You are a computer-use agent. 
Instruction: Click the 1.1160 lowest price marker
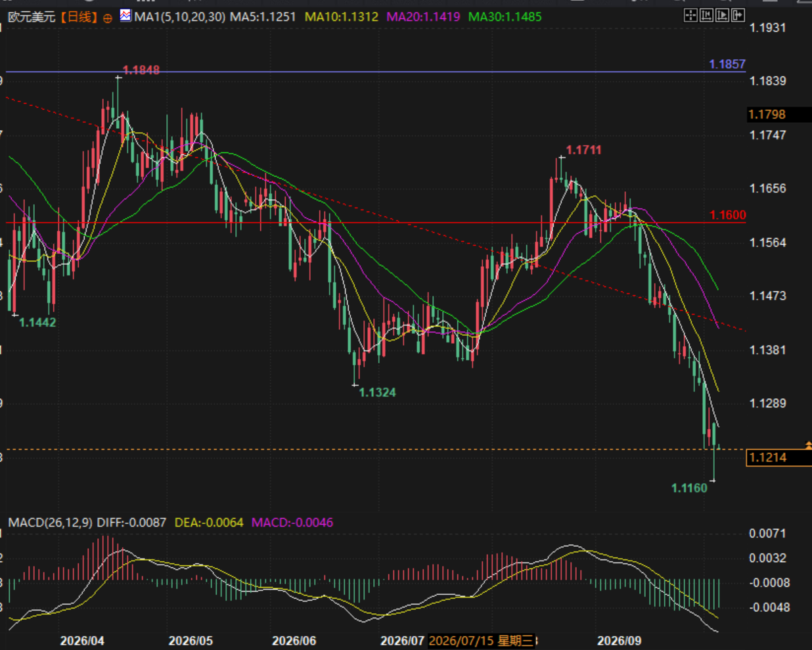[689, 488]
